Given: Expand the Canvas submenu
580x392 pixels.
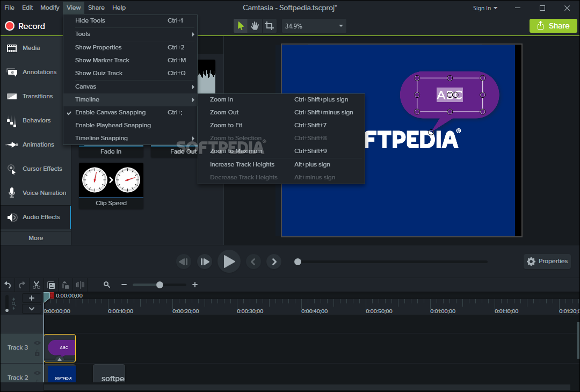Looking at the screenshot, I should 130,86.
